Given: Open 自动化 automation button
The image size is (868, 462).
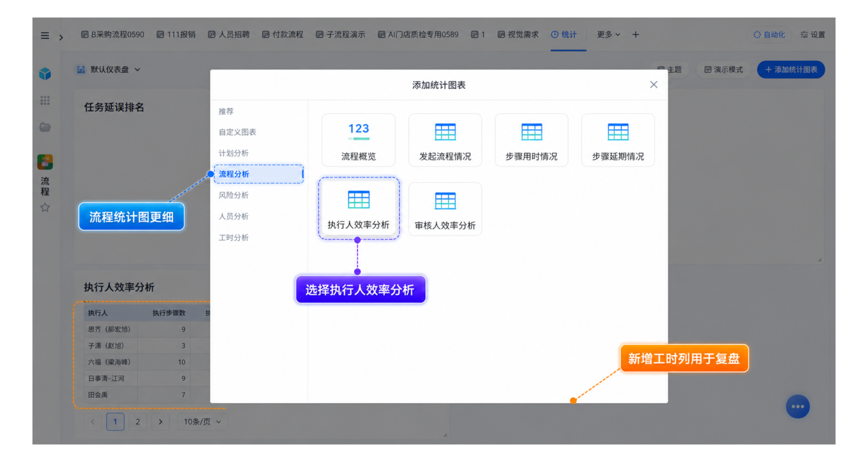Looking at the screenshot, I should pos(769,35).
